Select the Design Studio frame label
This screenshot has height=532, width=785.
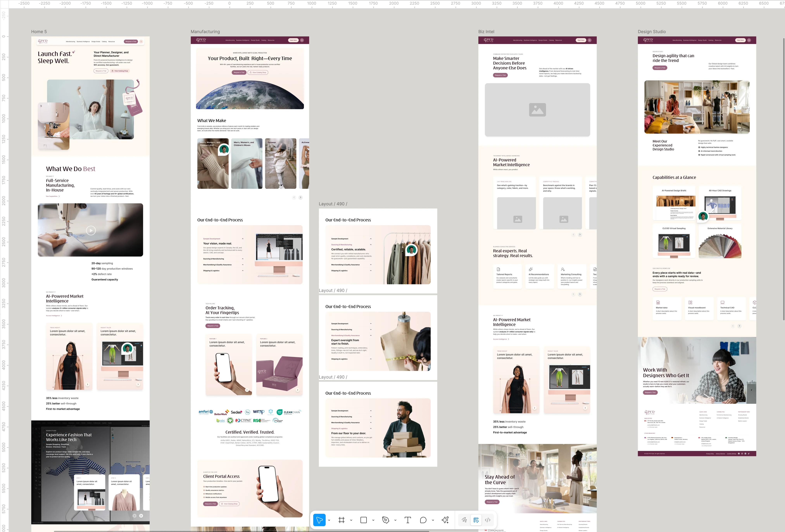pos(652,32)
